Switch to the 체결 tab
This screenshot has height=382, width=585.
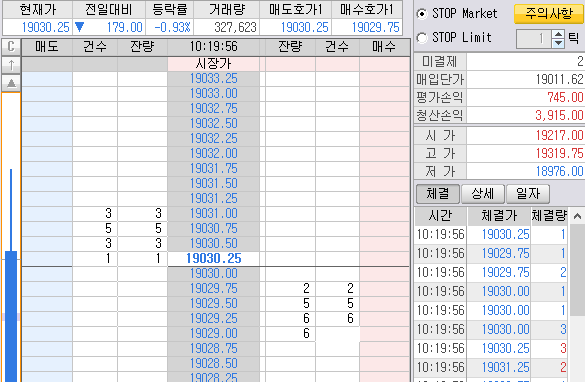pyautogui.click(x=438, y=194)
